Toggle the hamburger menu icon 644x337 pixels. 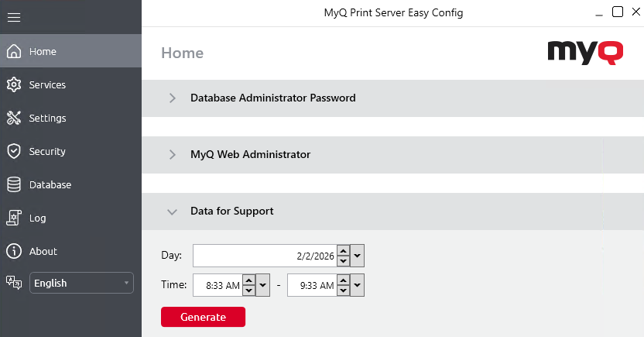[14, 17]
